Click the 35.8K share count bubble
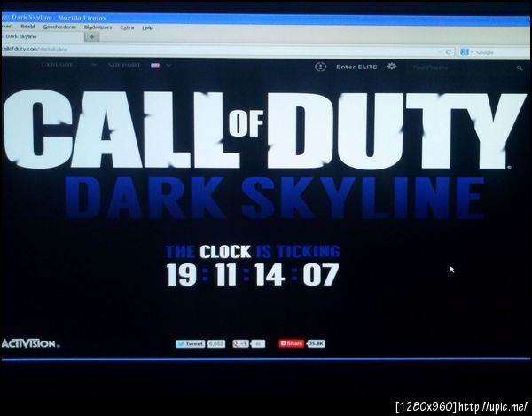 point(316,343)
